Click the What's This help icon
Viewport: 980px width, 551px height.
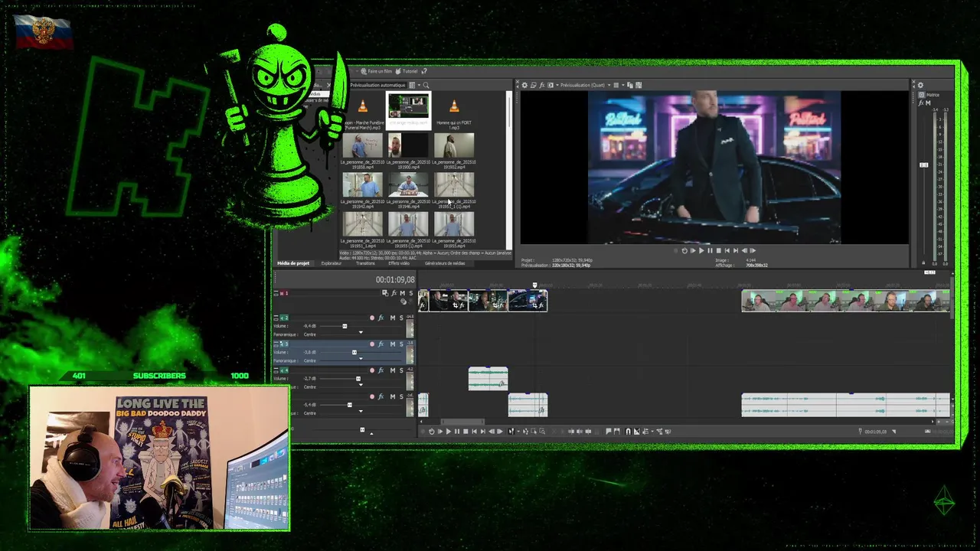pos(424,71)
